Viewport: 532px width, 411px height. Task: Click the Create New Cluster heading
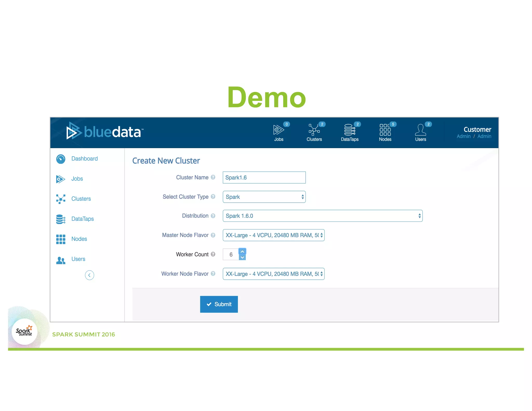coord(166,161)
